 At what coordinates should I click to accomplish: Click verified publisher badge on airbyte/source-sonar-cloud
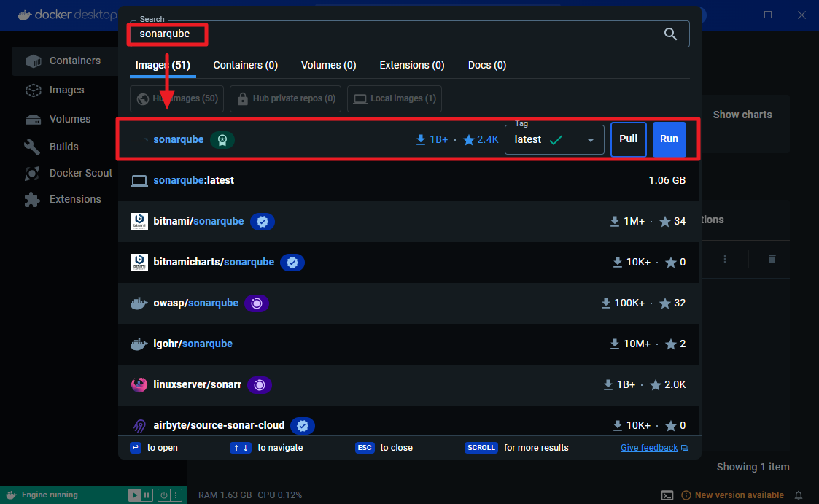point(303,426)
